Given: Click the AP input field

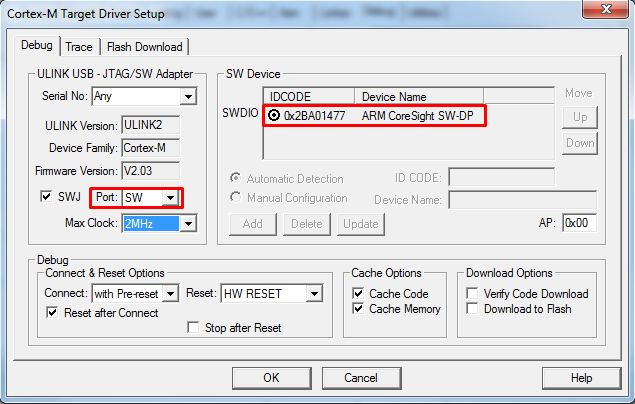Looking at the screenshot, I should [579, 223].
